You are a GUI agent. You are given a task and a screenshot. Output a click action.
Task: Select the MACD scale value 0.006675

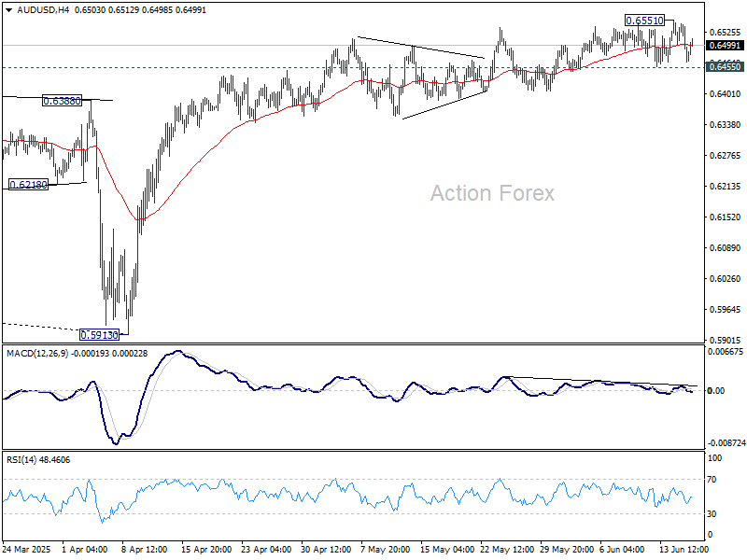point(726,352)
